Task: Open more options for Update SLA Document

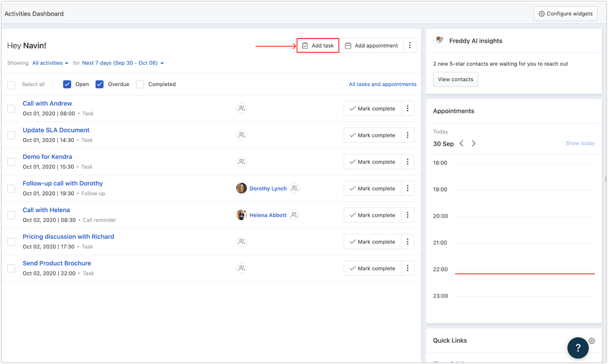Action: (x=407, y=135)
